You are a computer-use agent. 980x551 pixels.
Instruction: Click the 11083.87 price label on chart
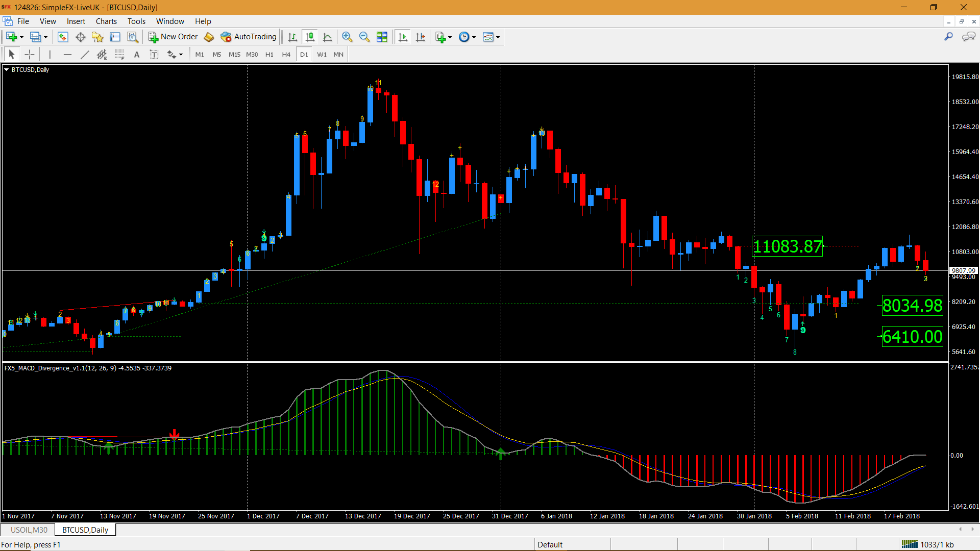point(787,247)
